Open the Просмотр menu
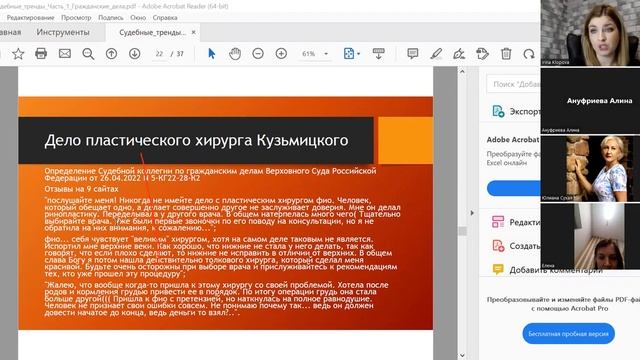The width and height of the screenshot is (640, 360). coord(76,18)
